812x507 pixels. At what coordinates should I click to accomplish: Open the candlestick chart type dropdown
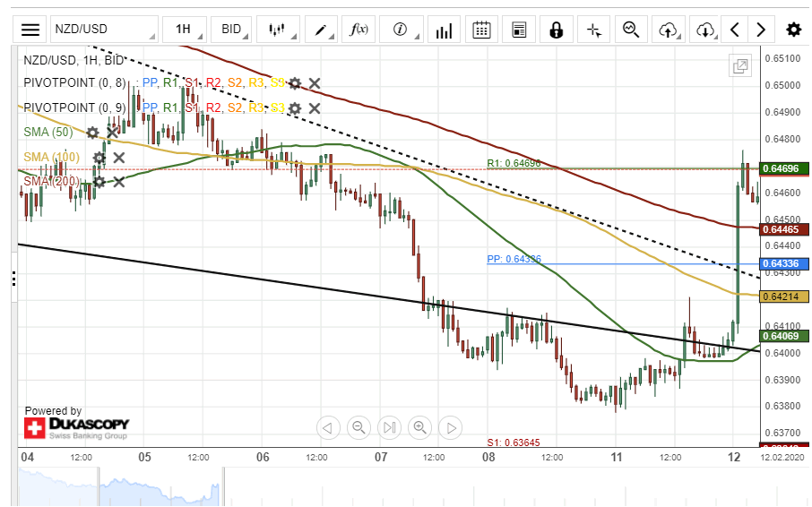point(279,30)
